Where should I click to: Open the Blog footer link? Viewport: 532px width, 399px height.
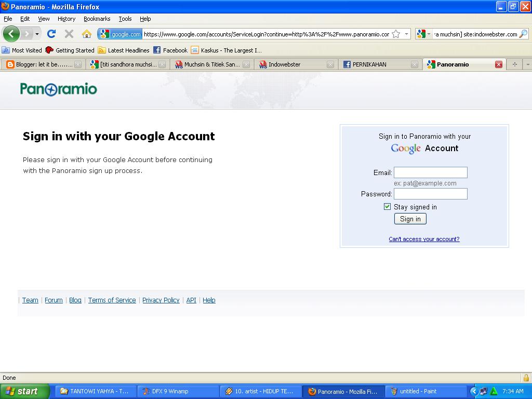pos(75,300)
